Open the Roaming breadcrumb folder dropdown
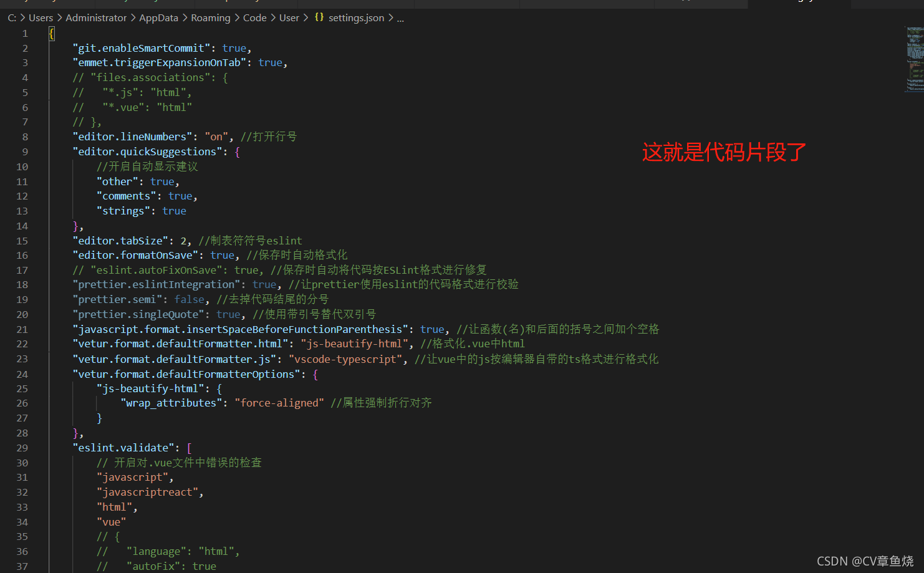Viewport: 924px width, 573px height. (210, 17)
